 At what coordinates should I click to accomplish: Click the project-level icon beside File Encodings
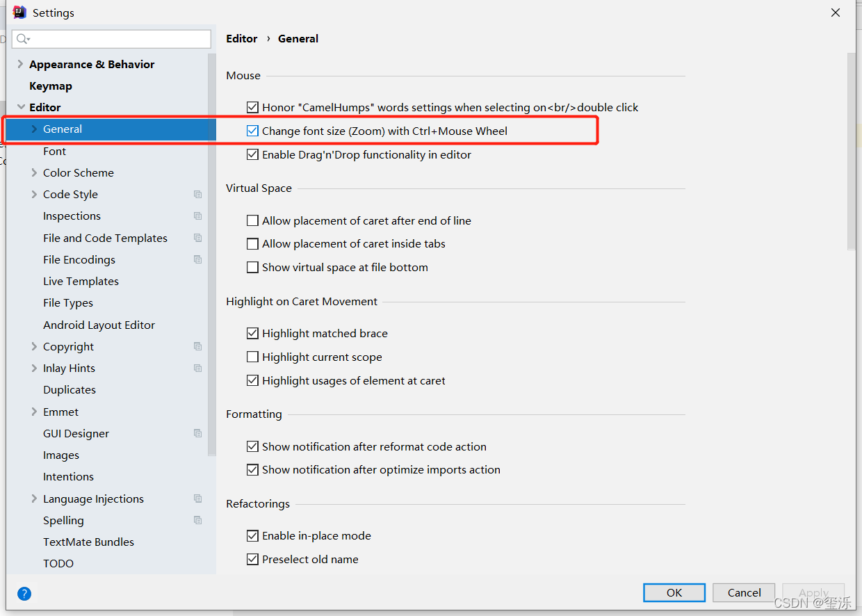(198, 259)
